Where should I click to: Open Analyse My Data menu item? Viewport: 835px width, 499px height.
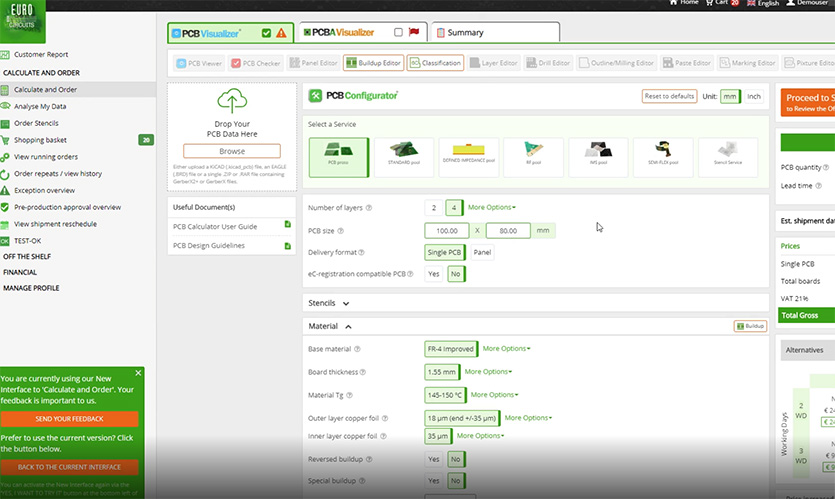(x=40, y=106)
